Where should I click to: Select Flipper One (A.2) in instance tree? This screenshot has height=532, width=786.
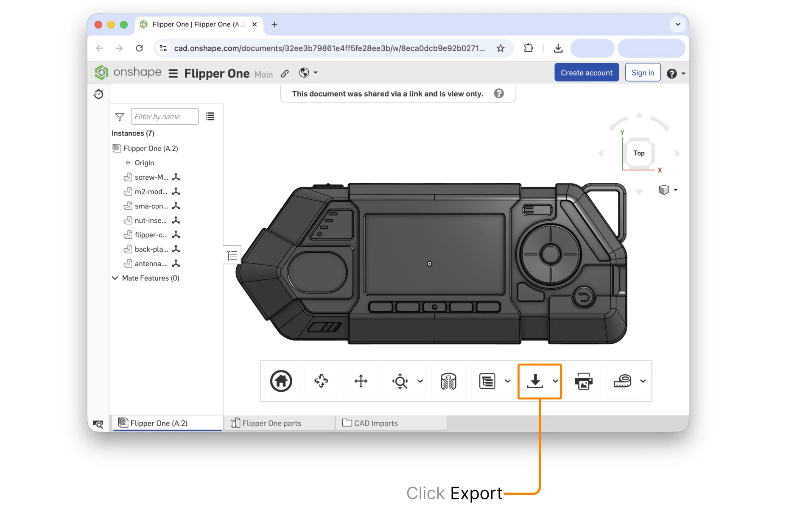pyautogui.click(x=151, y=148)
